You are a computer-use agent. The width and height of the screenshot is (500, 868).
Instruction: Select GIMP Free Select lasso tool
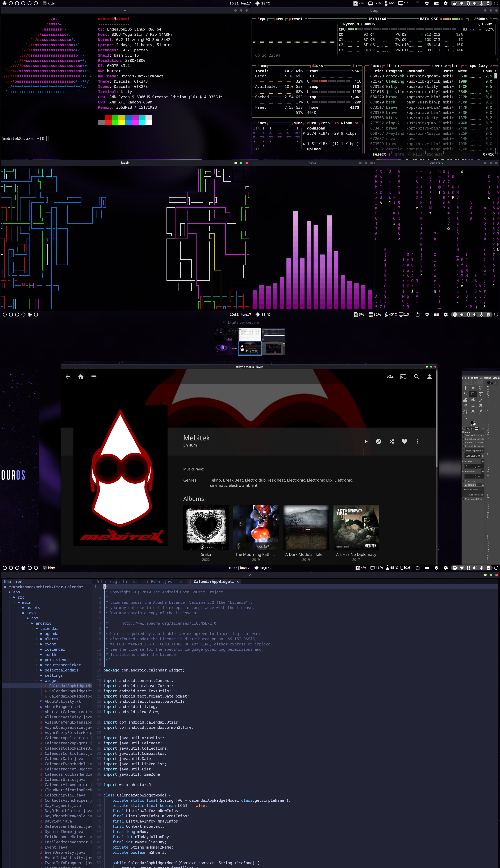[x=480, y=388]
